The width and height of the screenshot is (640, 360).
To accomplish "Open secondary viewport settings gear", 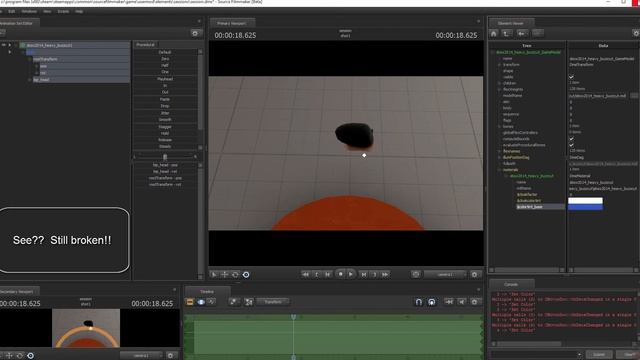I will pos(171,356).
